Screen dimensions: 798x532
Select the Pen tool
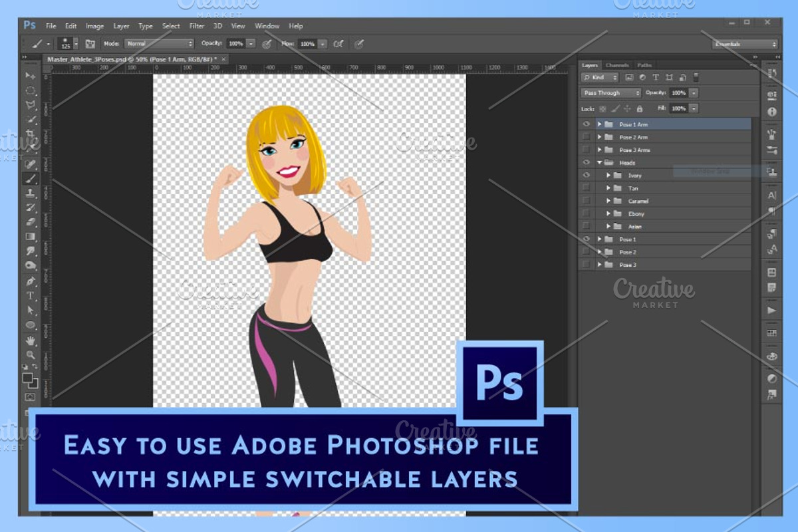(x=31, y=281)
